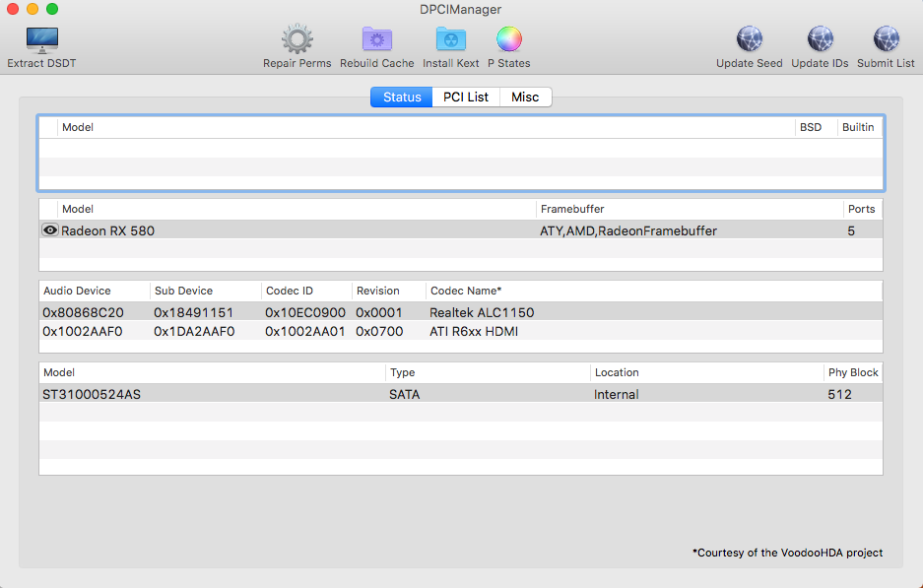Image resolution: width=923 pixels, height=588 pixels.
Task: Toggle eye icon beside Radeon RX 580
Action: (x=50, y=230)
